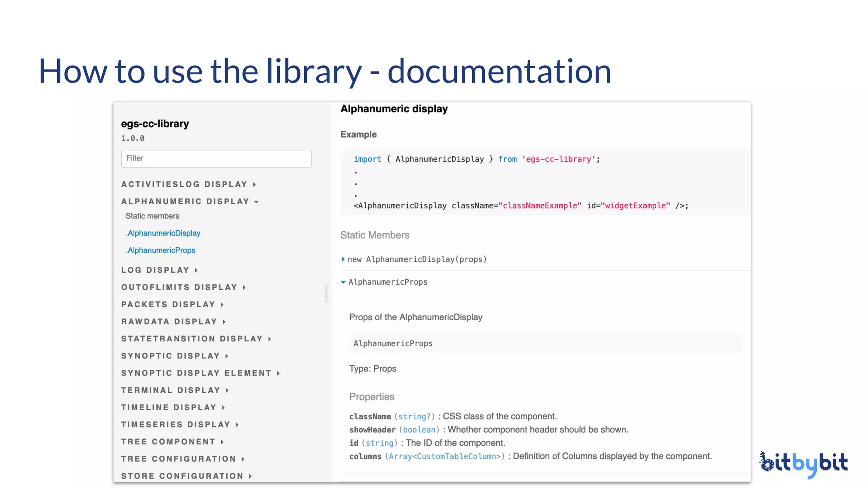Click the string? type of className
This screenshot has height=488, width=868.
[415, 416]
